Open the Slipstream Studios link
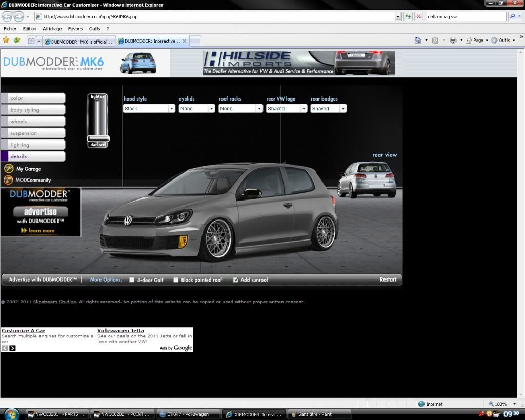 (x=54, y=302)
